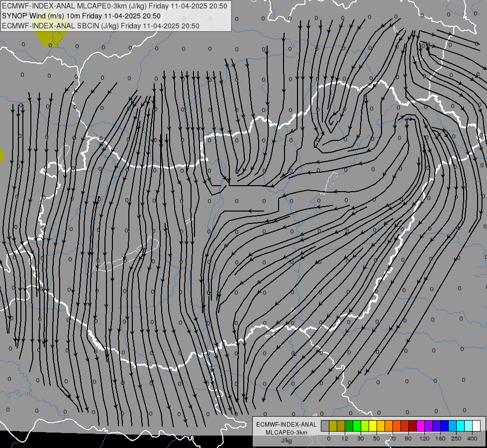Select the gray legend color swatch
487x448 pixels.
pyautogui.click(x=325, y=426)
